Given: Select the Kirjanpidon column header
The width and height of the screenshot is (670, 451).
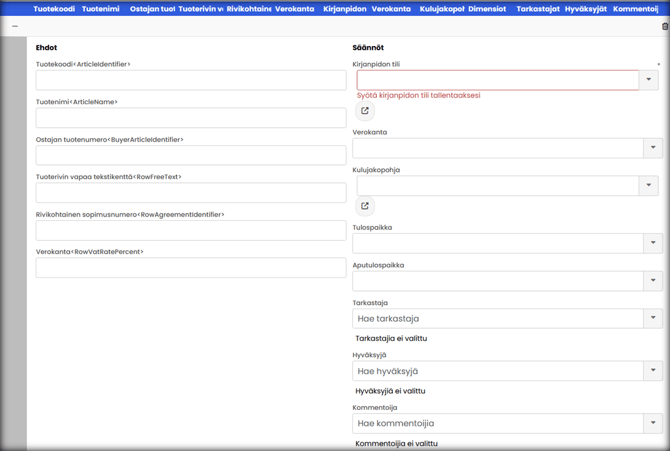Looking at the screenshot, I should (x=344, y=9).
